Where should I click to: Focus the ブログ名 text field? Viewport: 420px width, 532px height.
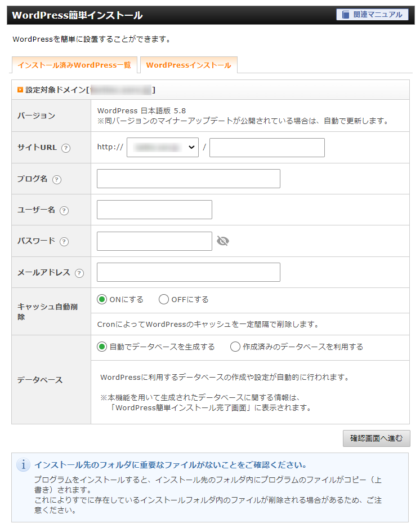click(189, 179)
